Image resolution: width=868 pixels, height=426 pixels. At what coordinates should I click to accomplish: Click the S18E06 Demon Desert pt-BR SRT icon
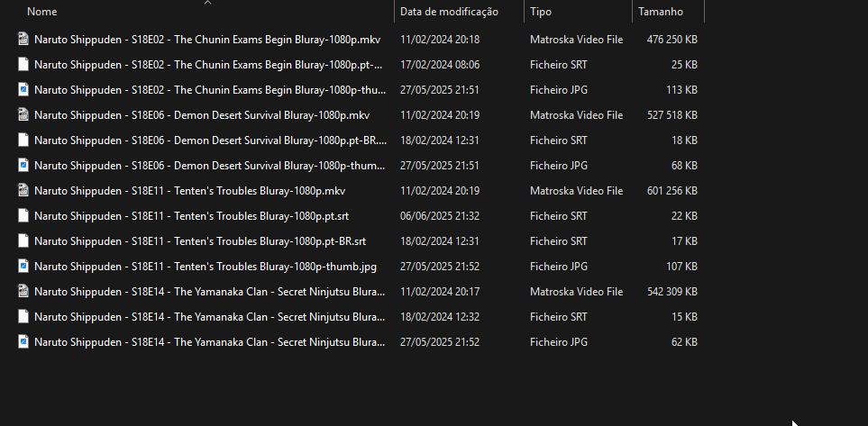(23, 140)
